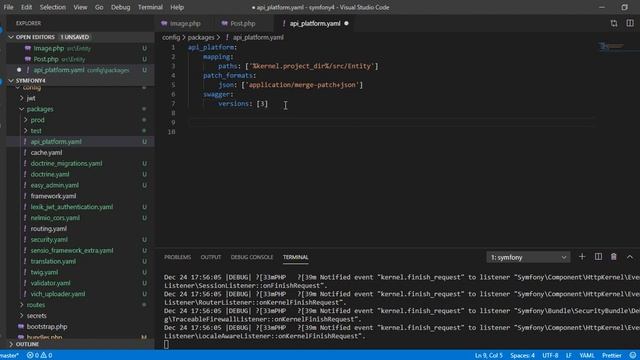Image resolution: width=640 pixels, height=360 pixels.
Task: Change language mode via 'YAML'
Action: coord(587,356)
